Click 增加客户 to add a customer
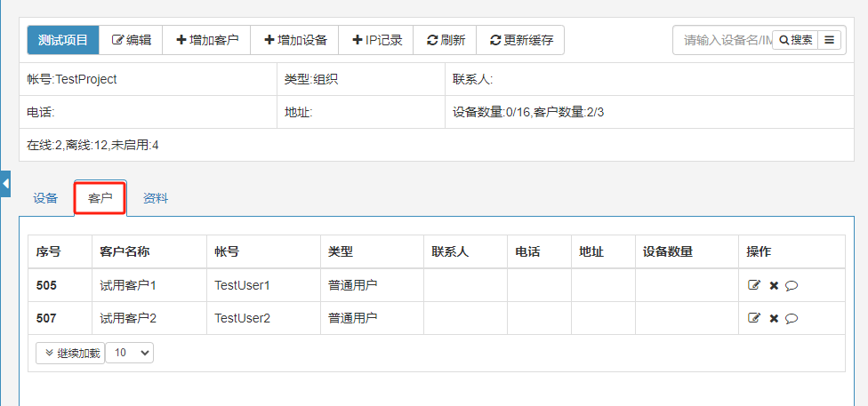Screen dimensions: 868x406 pos(206,40)
